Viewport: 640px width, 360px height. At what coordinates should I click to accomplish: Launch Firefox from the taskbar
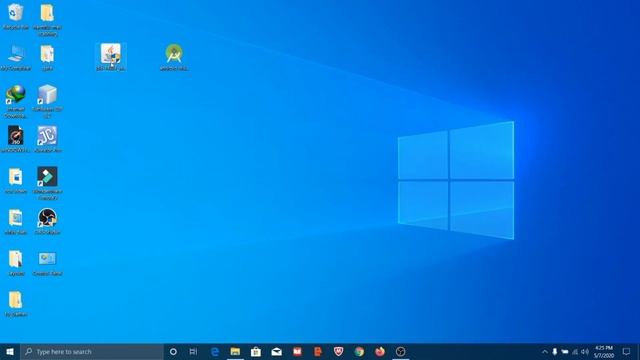[380, 352]
